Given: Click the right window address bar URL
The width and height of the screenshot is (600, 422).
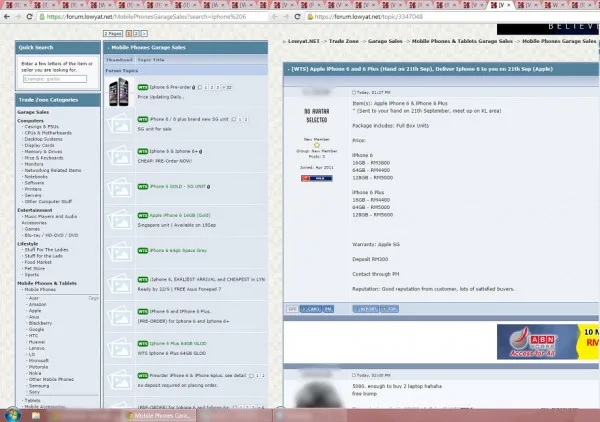Looking at the screenshot, I should (x=368, y=17).
